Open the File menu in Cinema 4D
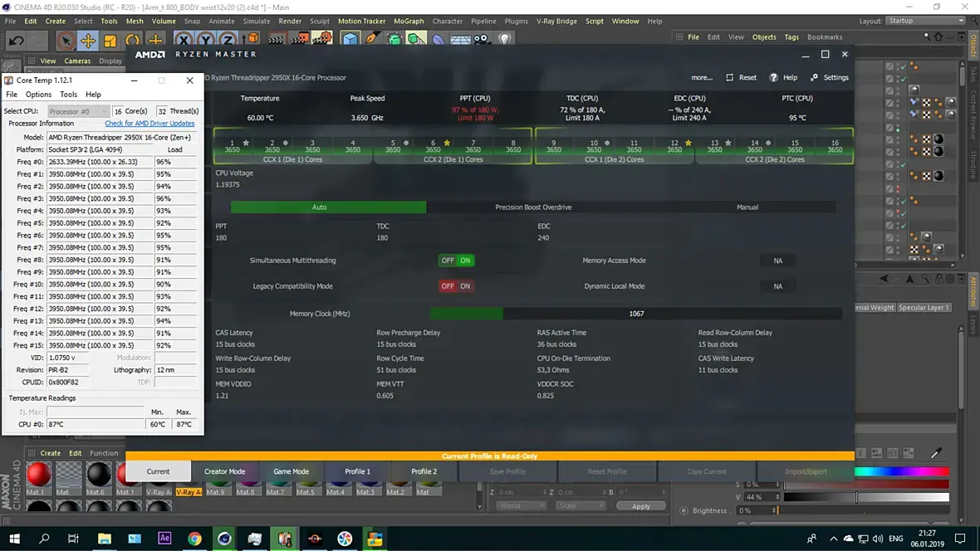 (11, 21)
